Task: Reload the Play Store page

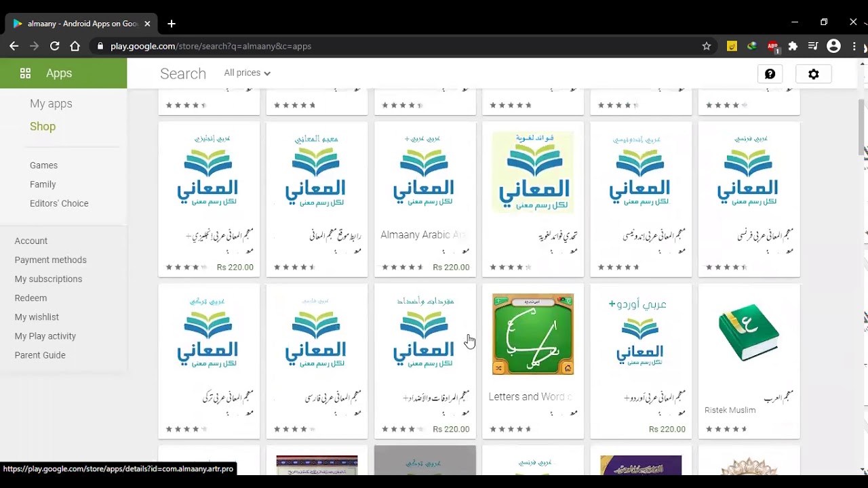Action: (x=54, y=46)
